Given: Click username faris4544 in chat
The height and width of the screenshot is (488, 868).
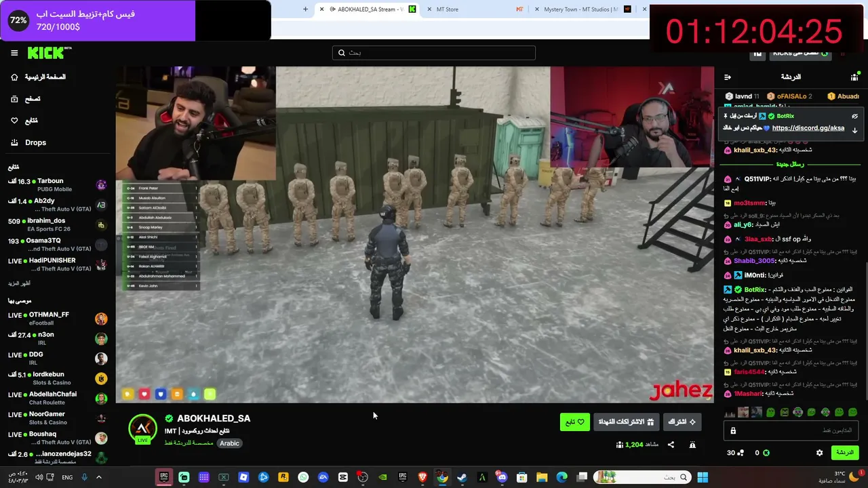Looking at the screenshot, I should pos(749,372).
